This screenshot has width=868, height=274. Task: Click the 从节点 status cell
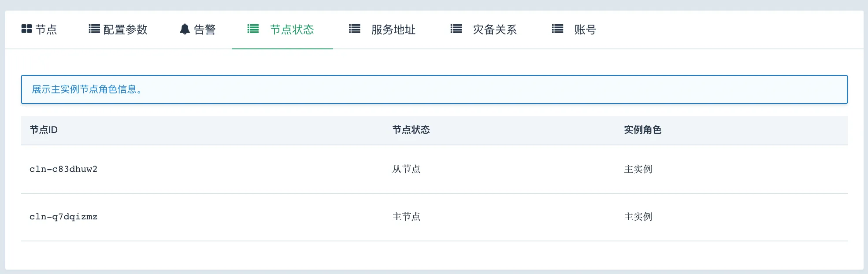pyautogui.click(x=406, y=169)
